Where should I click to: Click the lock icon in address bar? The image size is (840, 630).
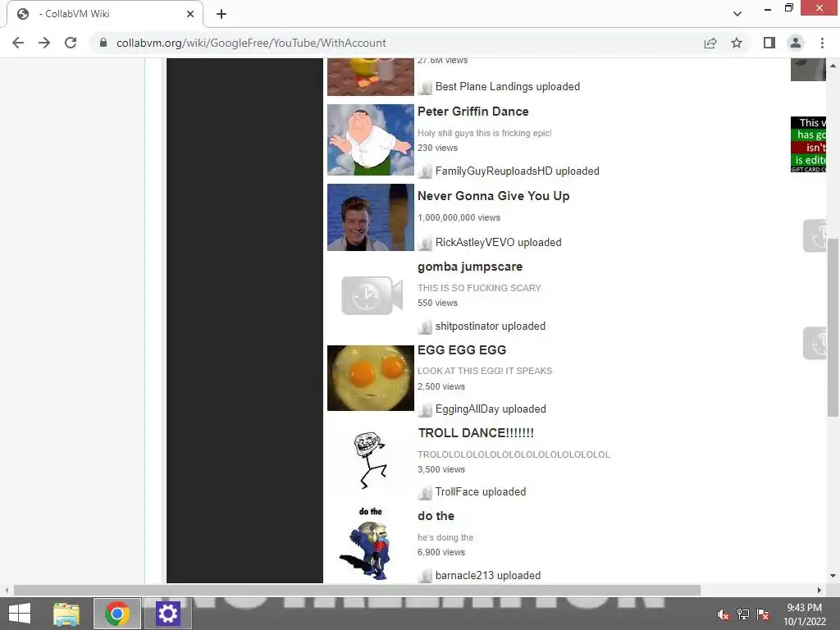click(x=103, y=43)
